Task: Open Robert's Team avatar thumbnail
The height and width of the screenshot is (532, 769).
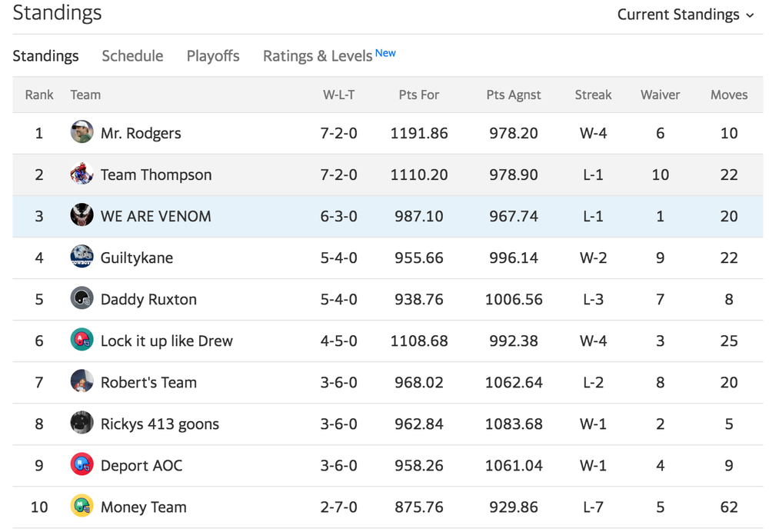Action: point(82,381)
